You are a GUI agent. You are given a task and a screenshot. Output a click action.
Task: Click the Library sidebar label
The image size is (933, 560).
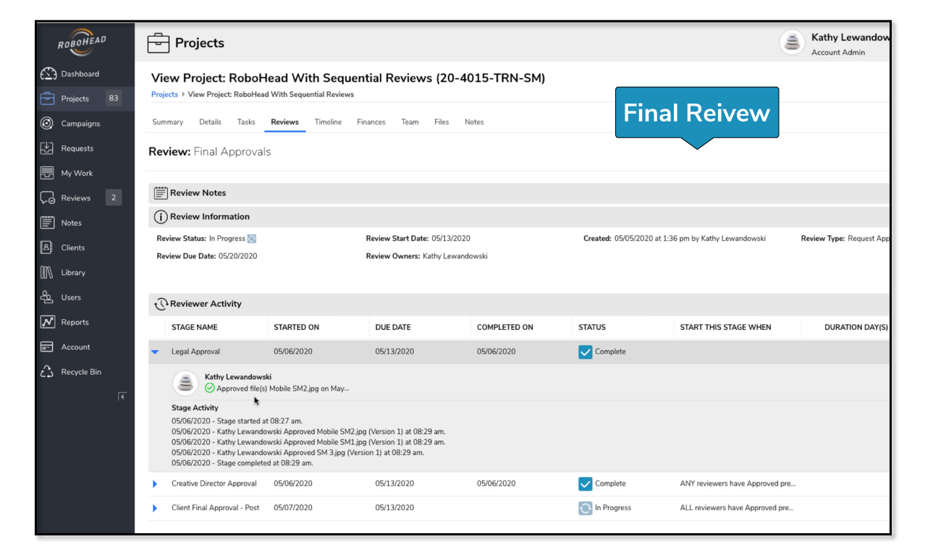pyautogui.click(x=73, y=273)
